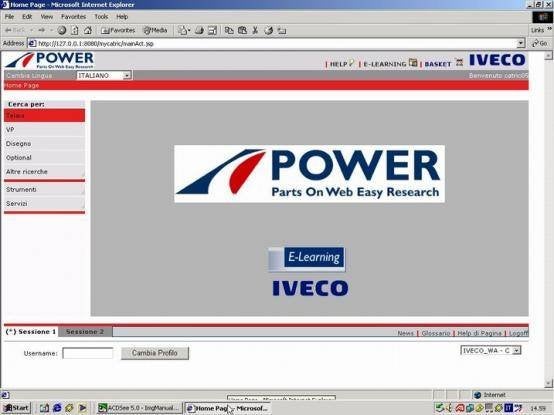Open the Windows Start button
The image size is (554, 415).
coord(16,408)
